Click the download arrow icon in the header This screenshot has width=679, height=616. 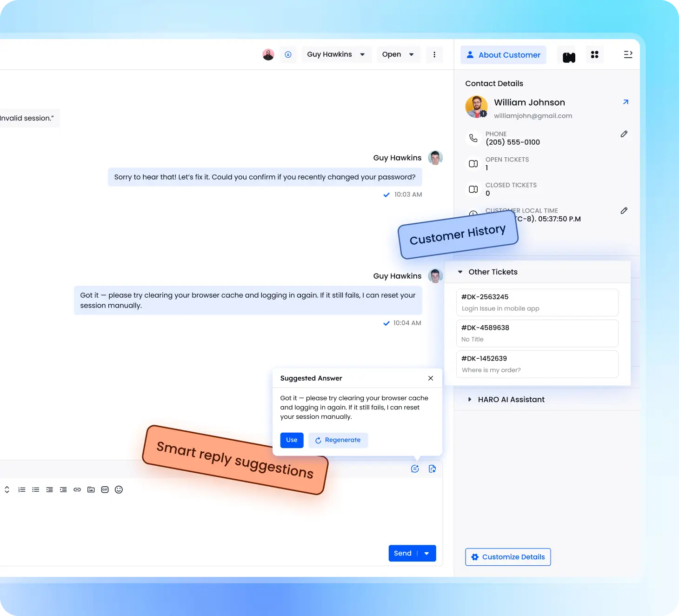tap(288, 54)
